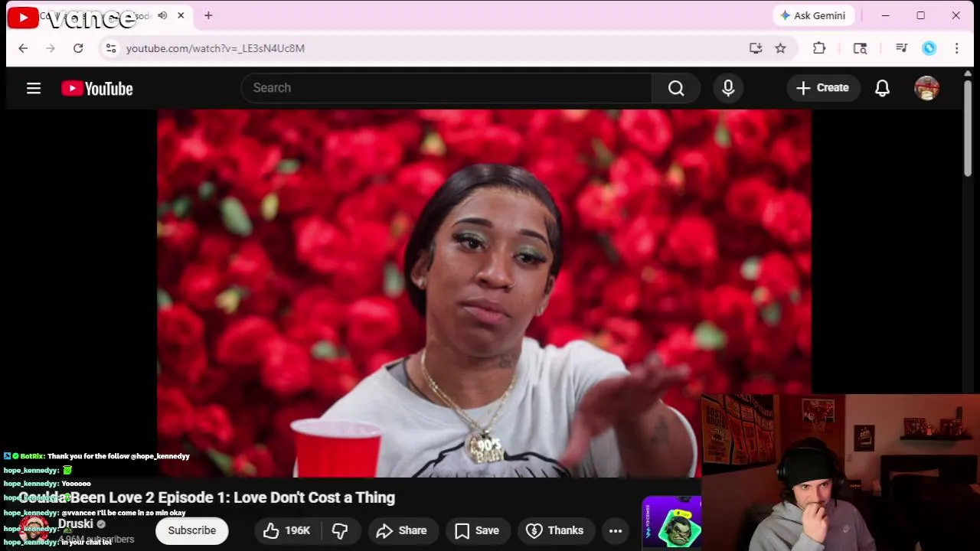Click the browser back arrow
This screenshot has width=980, height=551.
pyautogui.click(x=23, y=48)
